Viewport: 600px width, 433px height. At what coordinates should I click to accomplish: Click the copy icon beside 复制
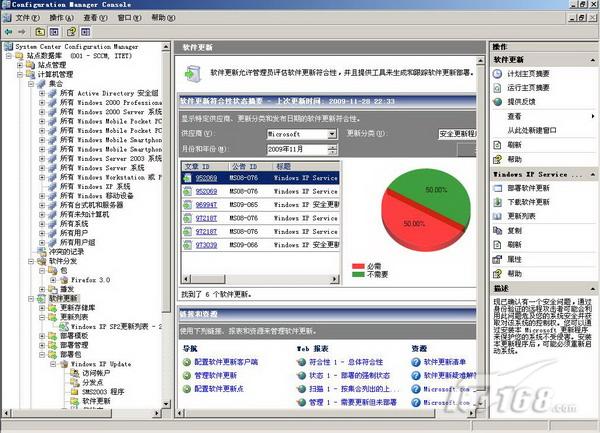click(497, 231)
